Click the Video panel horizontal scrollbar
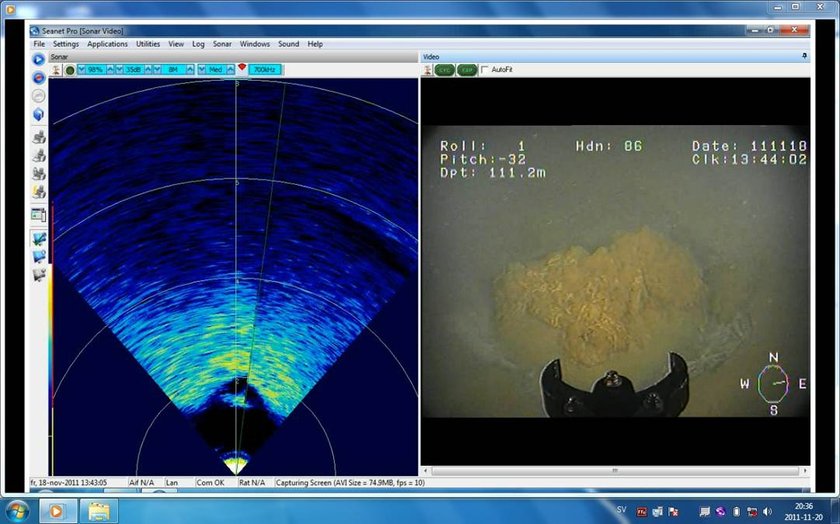 click(x=615, y=471)
